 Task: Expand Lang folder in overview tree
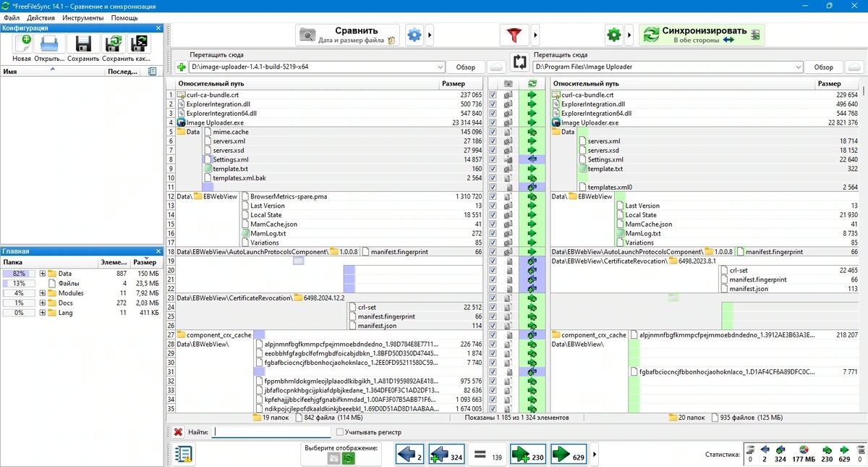point(43,313)
